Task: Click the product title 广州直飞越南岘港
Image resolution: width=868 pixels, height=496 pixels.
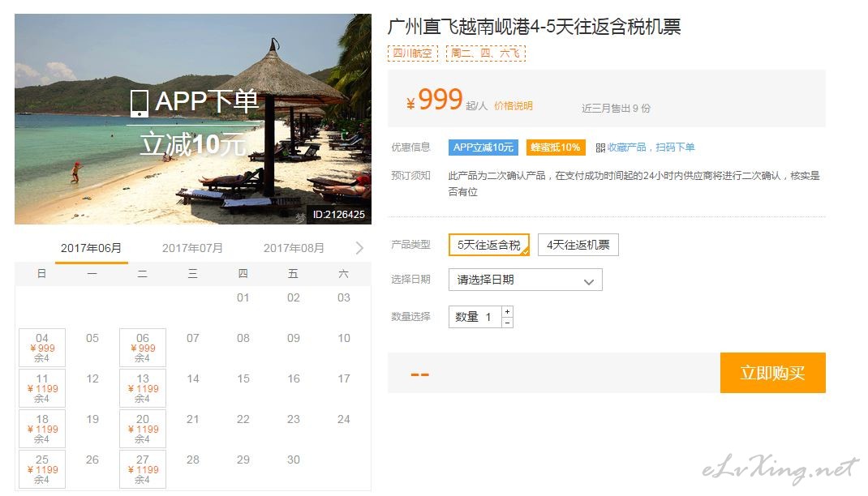Action: point(535,27)
